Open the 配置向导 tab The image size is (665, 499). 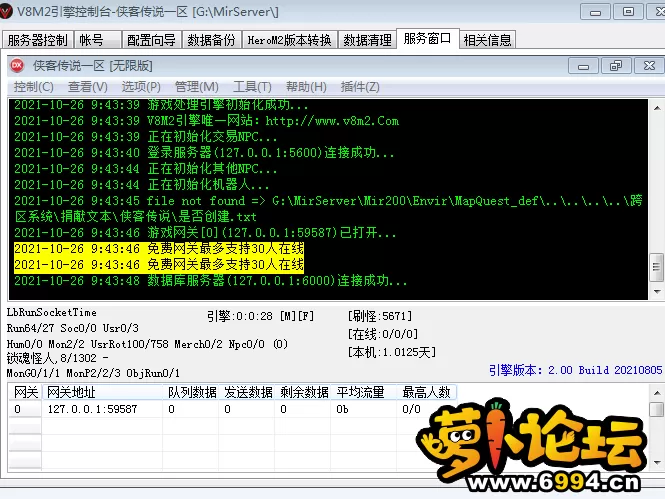pyautogui.click(x=151, y=40)
